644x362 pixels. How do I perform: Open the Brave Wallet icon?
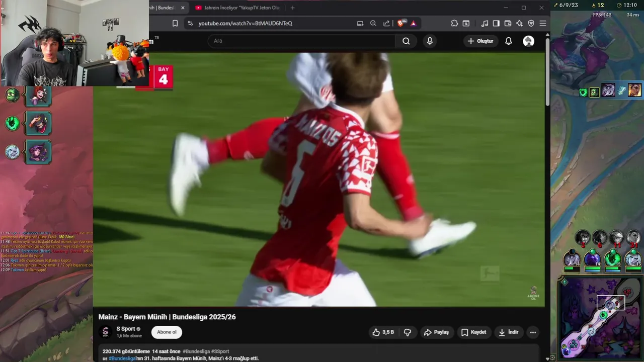[508, 23]
